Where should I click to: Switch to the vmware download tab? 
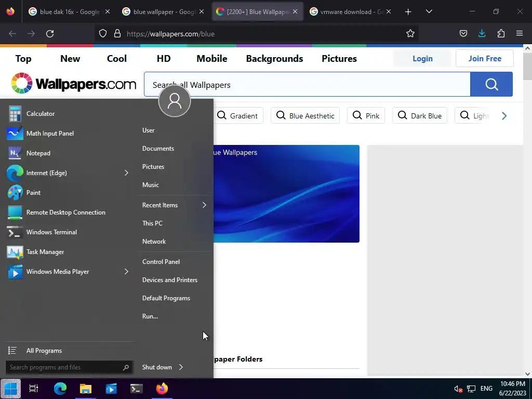click(x=350, y=11)
